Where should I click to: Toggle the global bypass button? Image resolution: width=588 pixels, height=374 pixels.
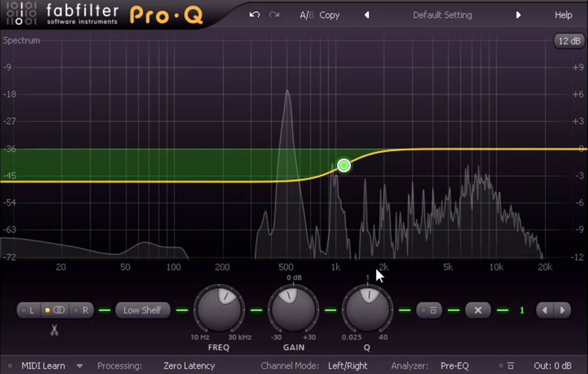pyautogui.click(x=507, y=366)
